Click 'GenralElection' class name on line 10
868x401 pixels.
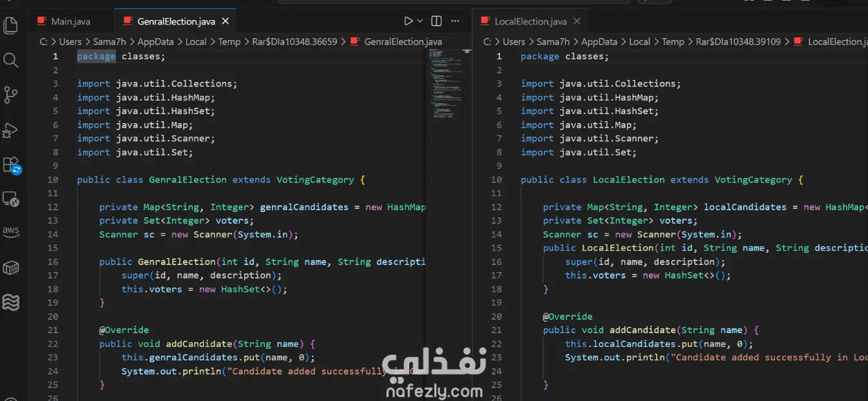coord(188,180)
